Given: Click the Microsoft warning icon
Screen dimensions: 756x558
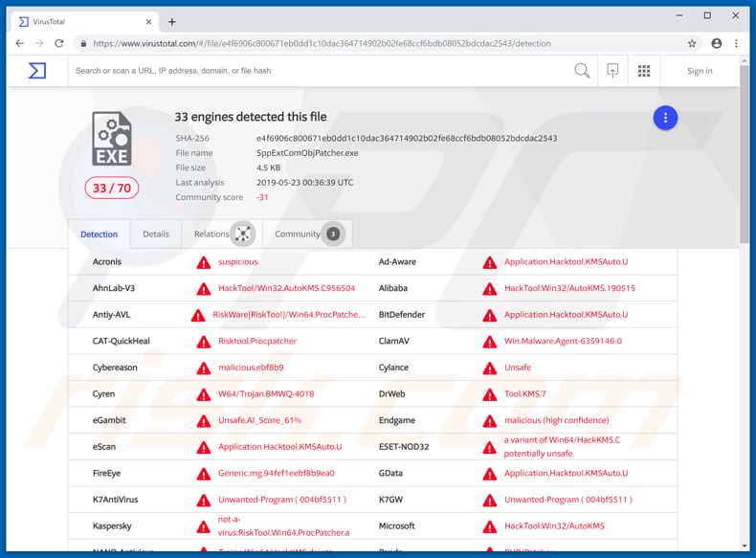Looking at the screenshot, I should click(x=489, y=526).
